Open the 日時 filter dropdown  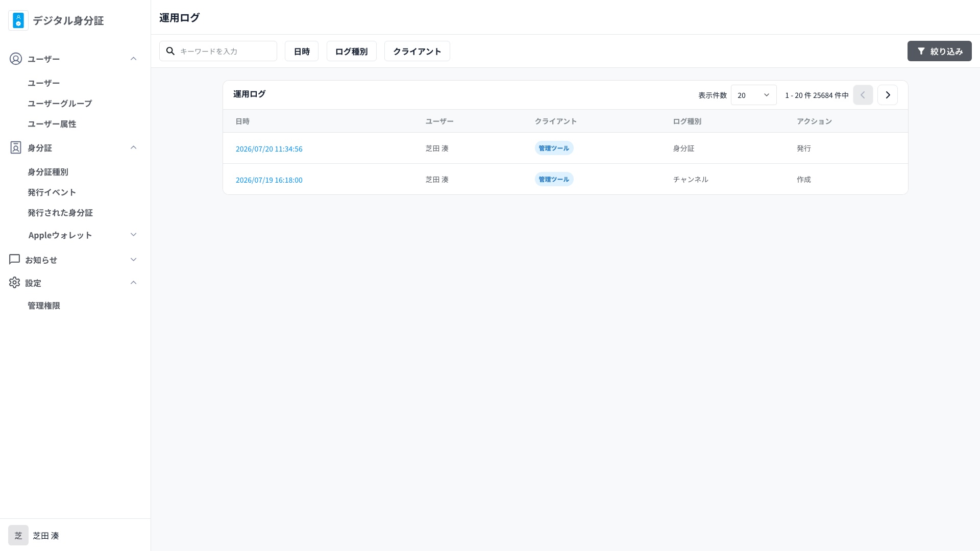[x=302, y=51]
